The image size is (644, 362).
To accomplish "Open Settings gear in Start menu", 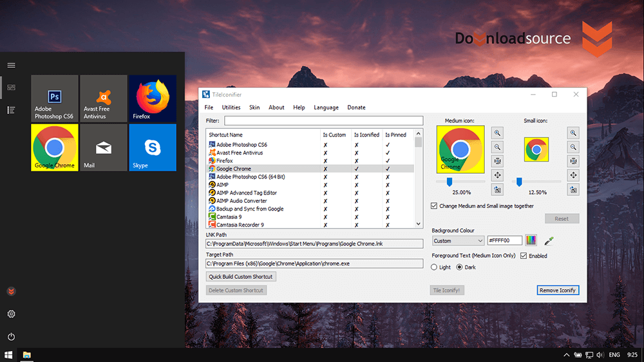I will pos(11,314).
